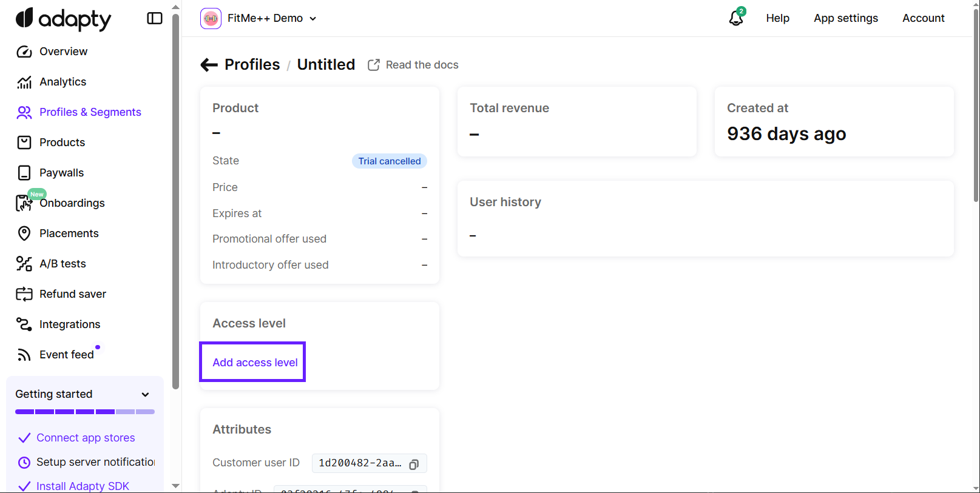Screen dimensions: 980x493
Task: Click the Analytics chart icon
Action: tap(24, 82)
